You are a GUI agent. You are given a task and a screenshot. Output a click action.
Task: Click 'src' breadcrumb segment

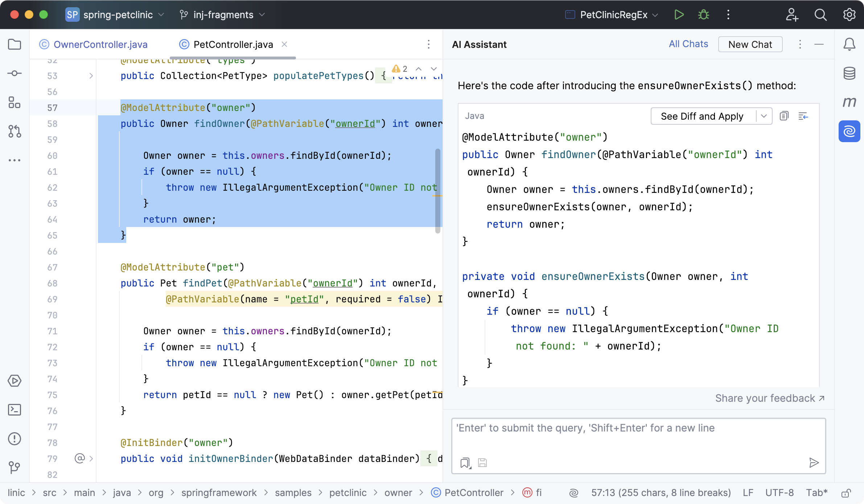pos(50,493)
